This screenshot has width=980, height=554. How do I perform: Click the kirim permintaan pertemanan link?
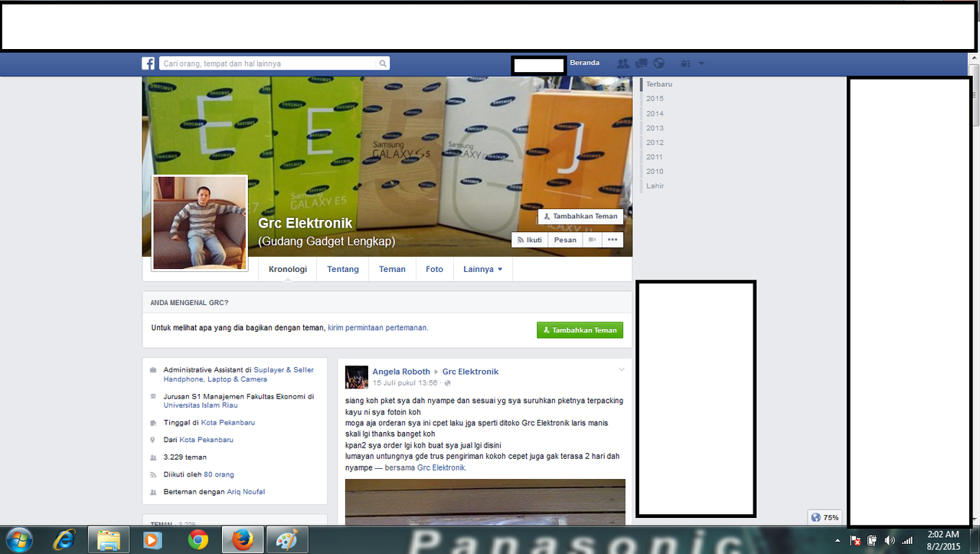377,327
